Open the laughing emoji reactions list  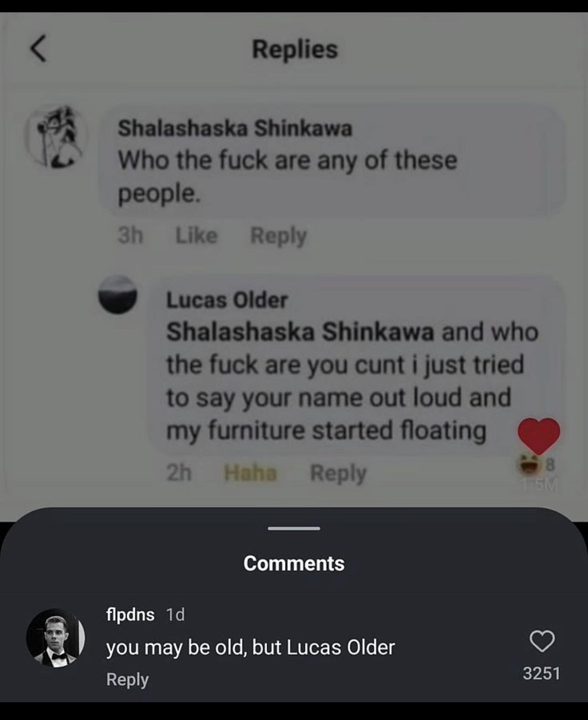(529, 464)
